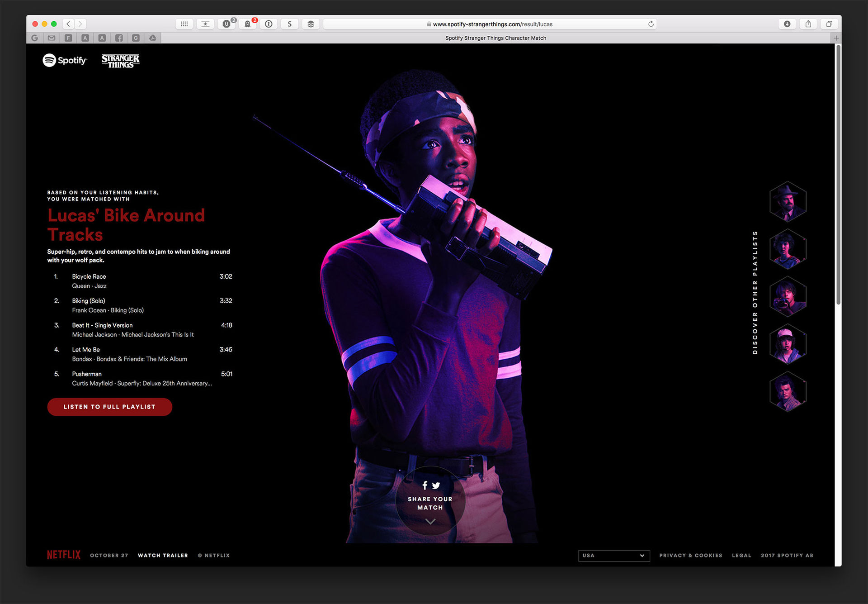This screenshot has width=868, height=604.
Task: Open the Ghostery extension icon
Action: pos(248,24)
